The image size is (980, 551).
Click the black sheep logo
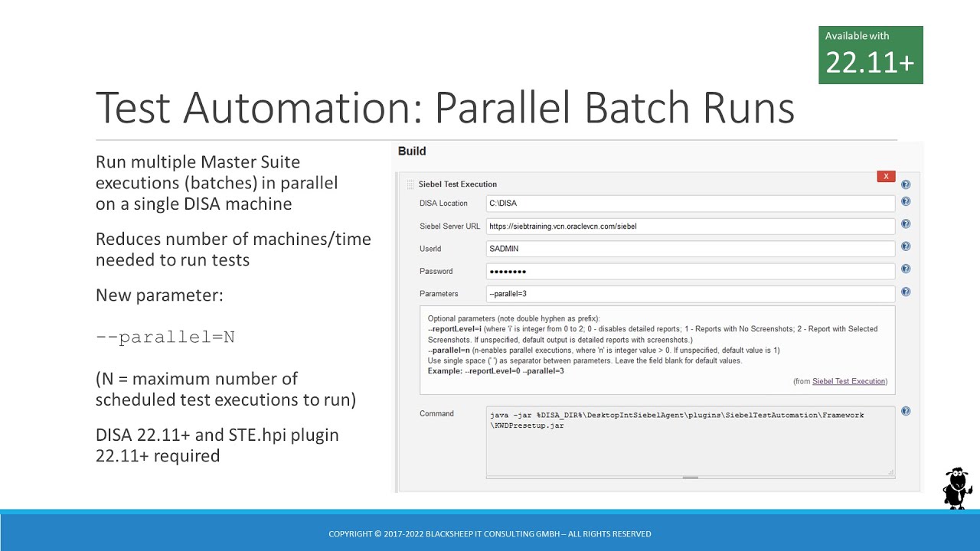(957, 488)
